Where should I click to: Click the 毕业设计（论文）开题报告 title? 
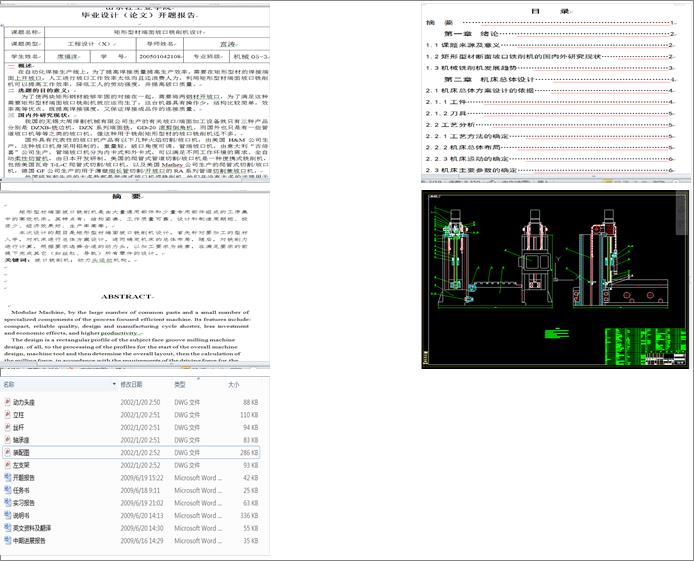click(x=139, y=15)
